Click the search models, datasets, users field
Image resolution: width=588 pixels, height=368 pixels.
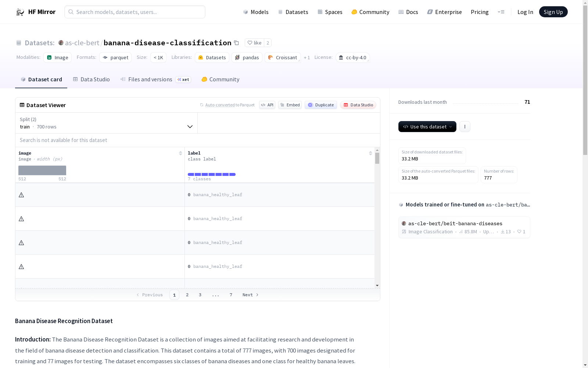135,12
